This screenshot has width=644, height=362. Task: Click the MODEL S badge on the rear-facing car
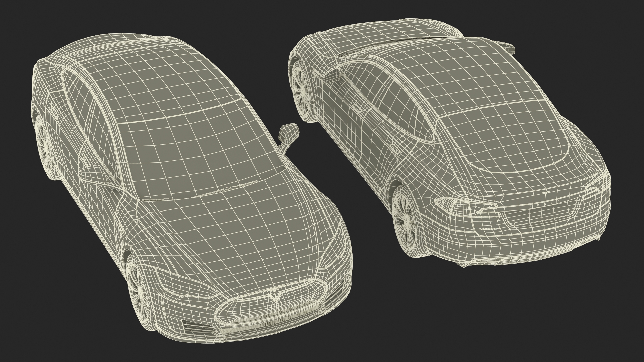click(x=491, y=228)
